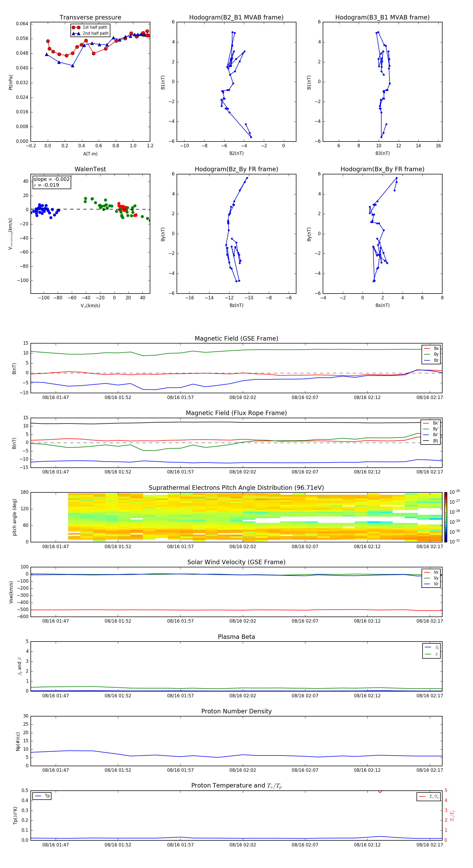The image size is (473, 868).
Task: Click the 10^-31 colorbar tick label
Action: click(455, 542)
